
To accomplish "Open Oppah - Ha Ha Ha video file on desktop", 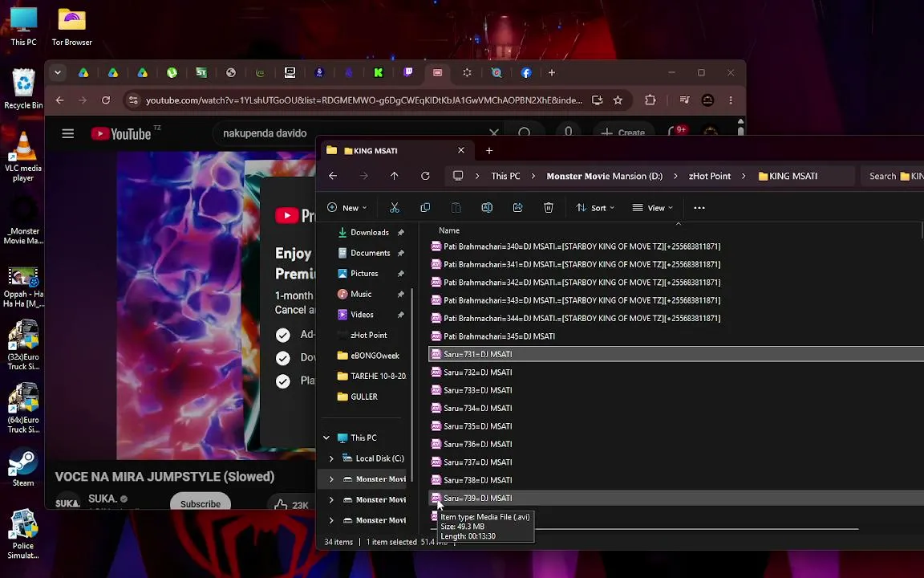I will tap(23, 287).
